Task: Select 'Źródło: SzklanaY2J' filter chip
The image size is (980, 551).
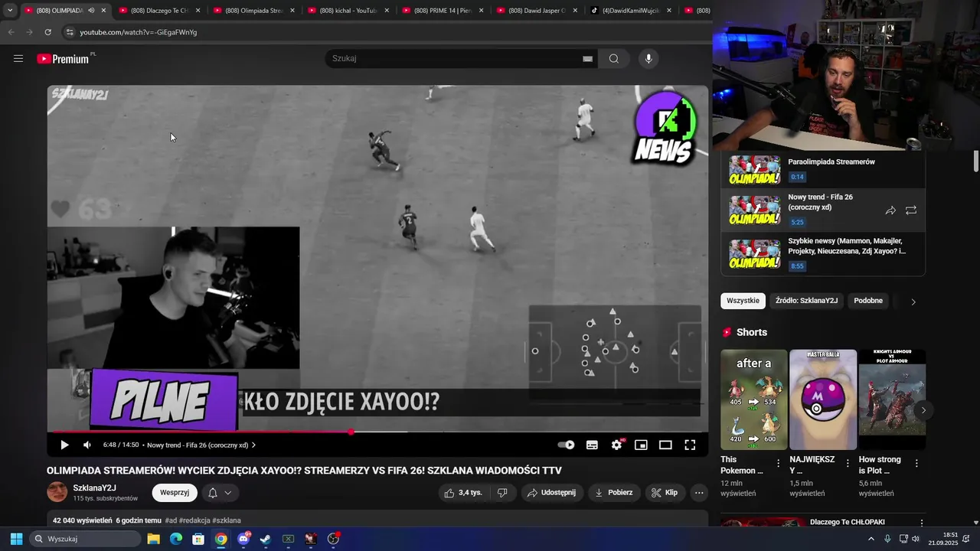Action: click(806, 301)
